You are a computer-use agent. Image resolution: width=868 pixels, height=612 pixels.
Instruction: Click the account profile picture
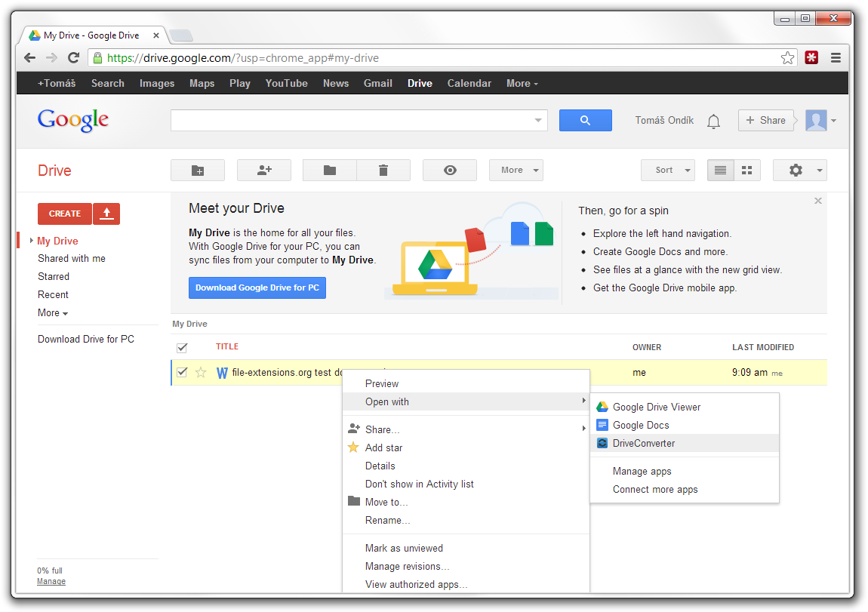(x=816, y=121)
